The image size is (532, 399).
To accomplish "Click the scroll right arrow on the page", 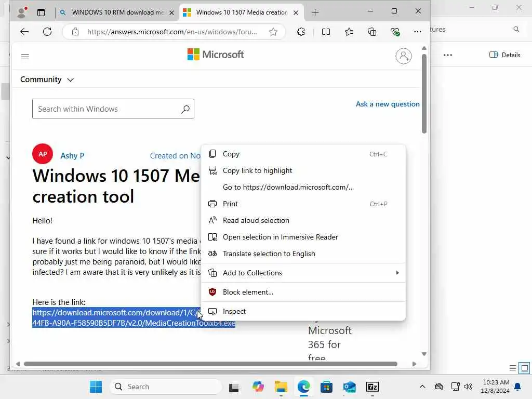I will (414, 364).
